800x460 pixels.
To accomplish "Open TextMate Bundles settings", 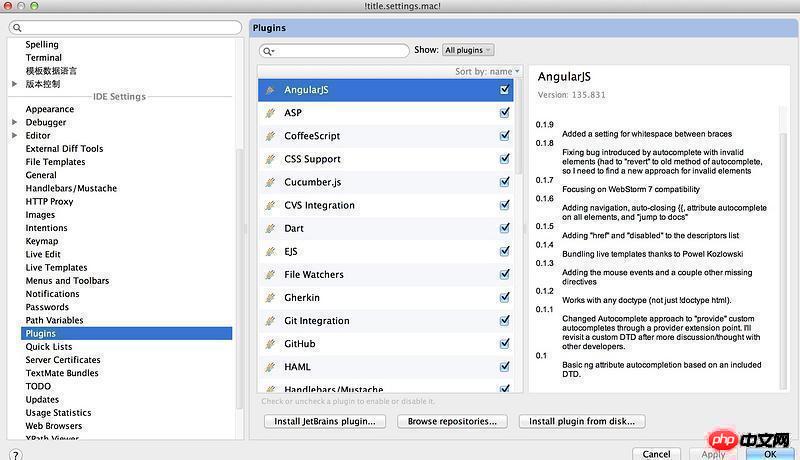I will 62,373.
